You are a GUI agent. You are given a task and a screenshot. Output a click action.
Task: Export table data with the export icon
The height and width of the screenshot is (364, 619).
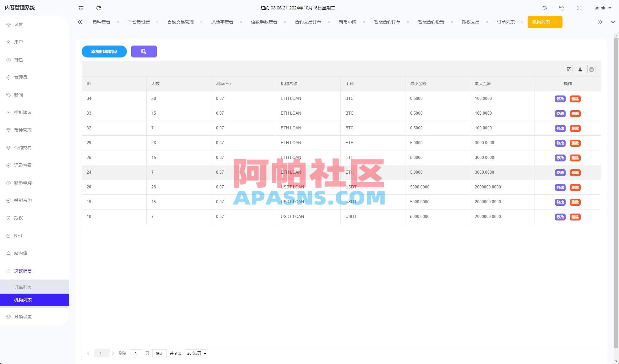coord(580,69)
